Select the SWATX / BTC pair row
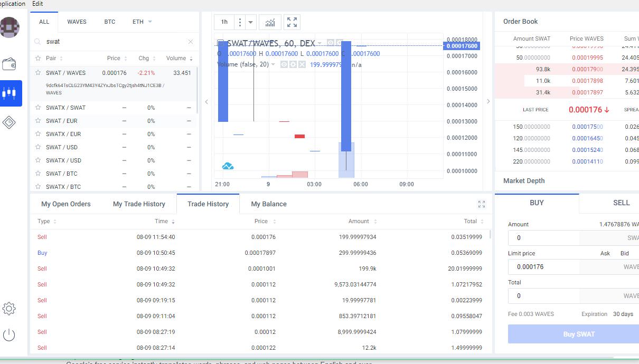Image resolution: width=639 pixels, height=364 pixels. [x=114, y=186]
